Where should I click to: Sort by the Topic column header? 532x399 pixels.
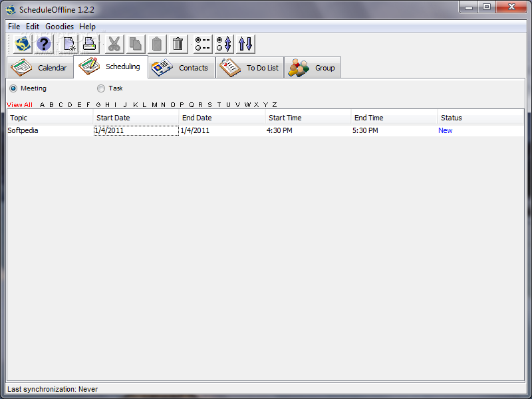(x=50, y=118)
